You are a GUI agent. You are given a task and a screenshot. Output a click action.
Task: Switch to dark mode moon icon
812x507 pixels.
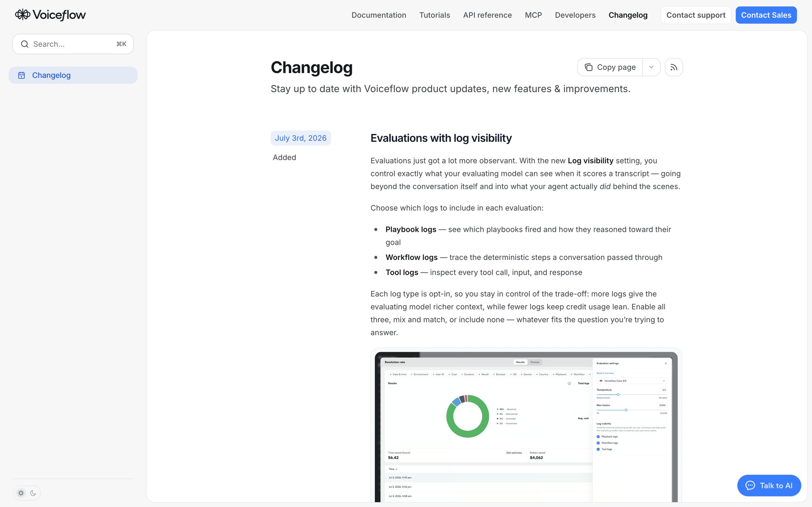pos(33,493)
